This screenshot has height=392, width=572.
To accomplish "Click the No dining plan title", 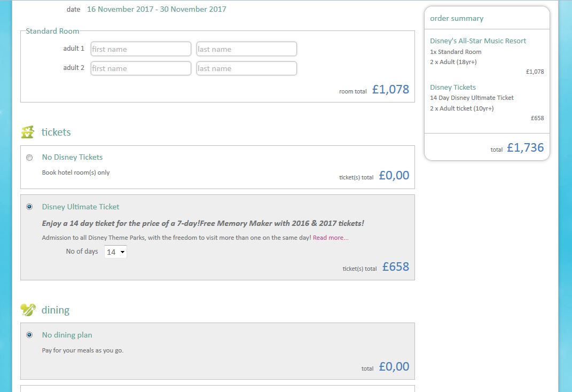I will tap(67, 335).
